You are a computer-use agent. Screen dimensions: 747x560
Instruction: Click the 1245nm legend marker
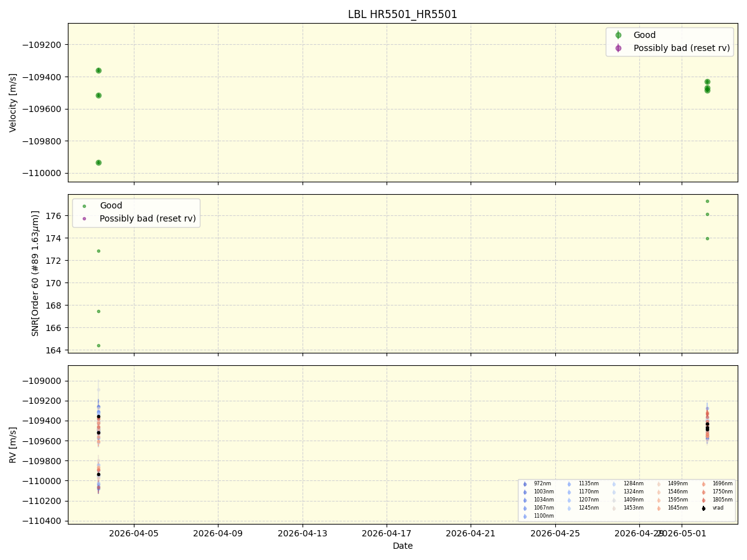(570, 508)
